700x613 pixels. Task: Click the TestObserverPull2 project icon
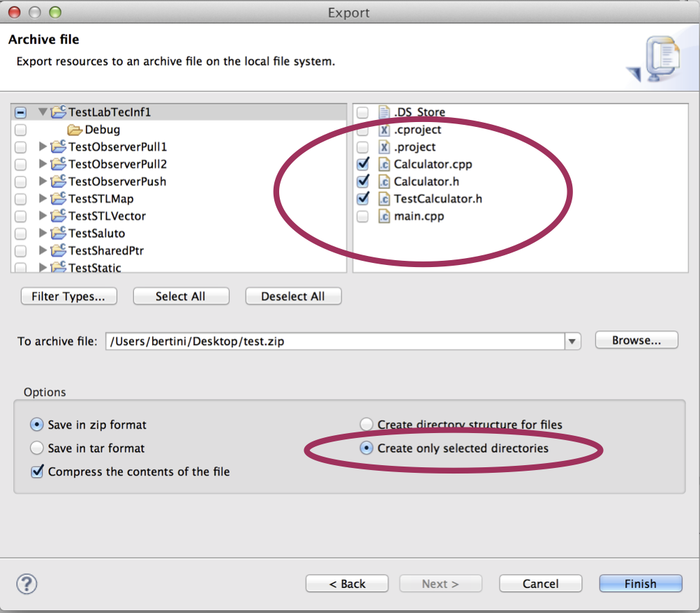[59, 164]
